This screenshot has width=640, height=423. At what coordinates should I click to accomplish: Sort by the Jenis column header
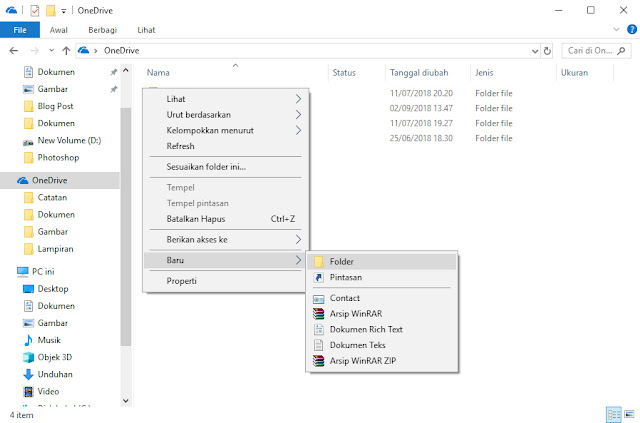(x=484, y=73)
